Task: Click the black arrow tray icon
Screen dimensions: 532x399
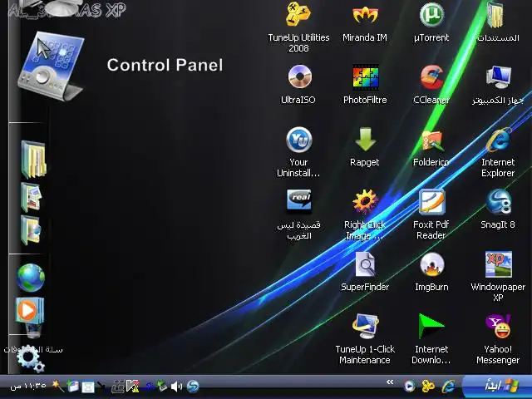Action: click(101, 386)
